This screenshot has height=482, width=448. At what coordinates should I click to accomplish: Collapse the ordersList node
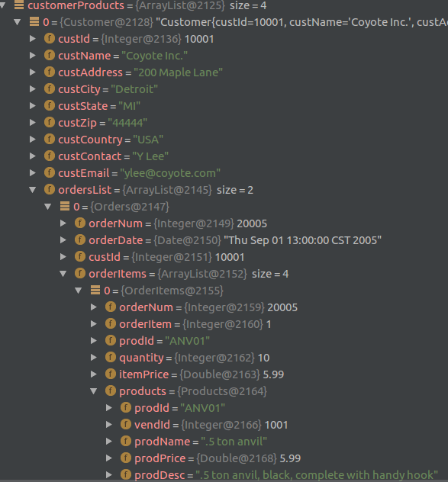click(33, 190)
